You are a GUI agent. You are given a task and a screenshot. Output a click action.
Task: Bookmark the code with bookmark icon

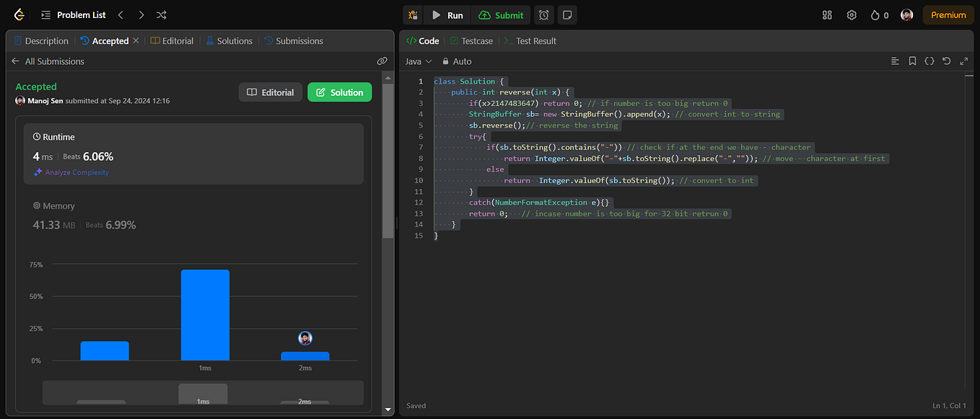[x=912, y=61]
